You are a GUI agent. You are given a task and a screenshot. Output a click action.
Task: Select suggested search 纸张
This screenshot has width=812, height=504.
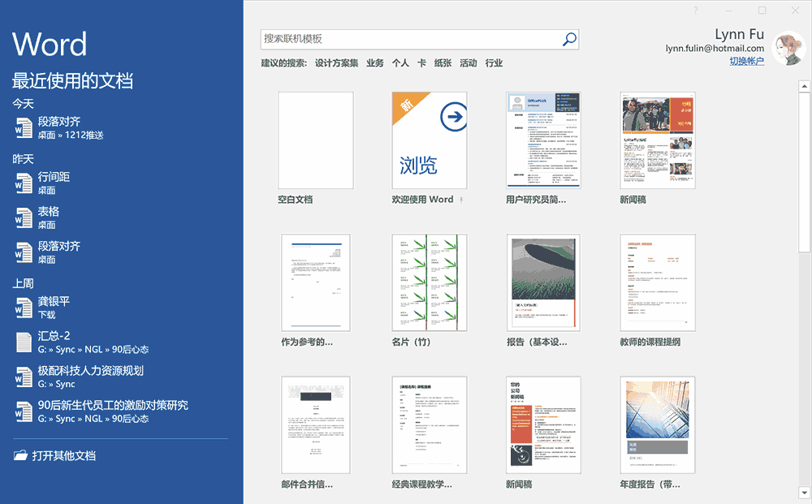pyautogui.click(x=443, y=63)
